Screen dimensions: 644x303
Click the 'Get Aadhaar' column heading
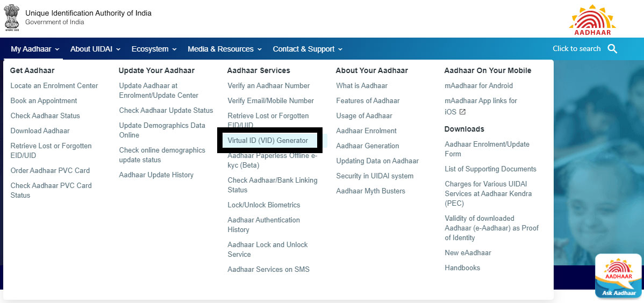tap(32, 70)
